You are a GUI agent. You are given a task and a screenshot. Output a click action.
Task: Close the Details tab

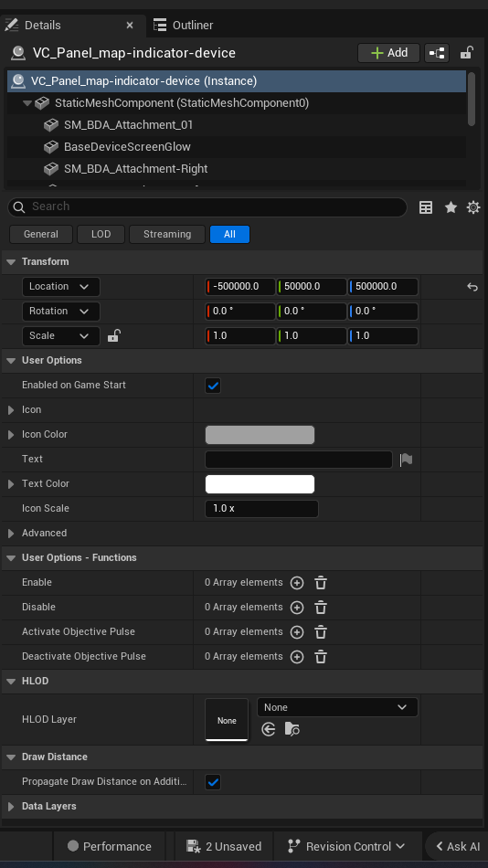(130, 26)
